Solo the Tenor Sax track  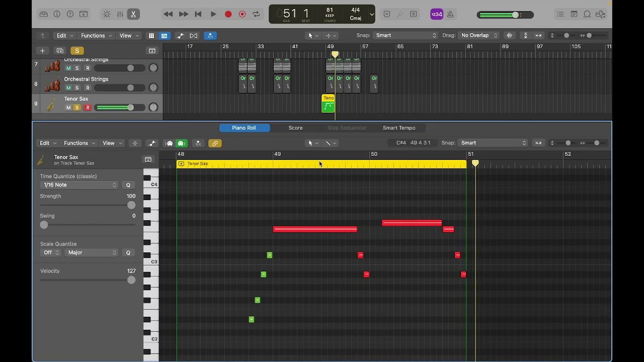click(77, 108)
